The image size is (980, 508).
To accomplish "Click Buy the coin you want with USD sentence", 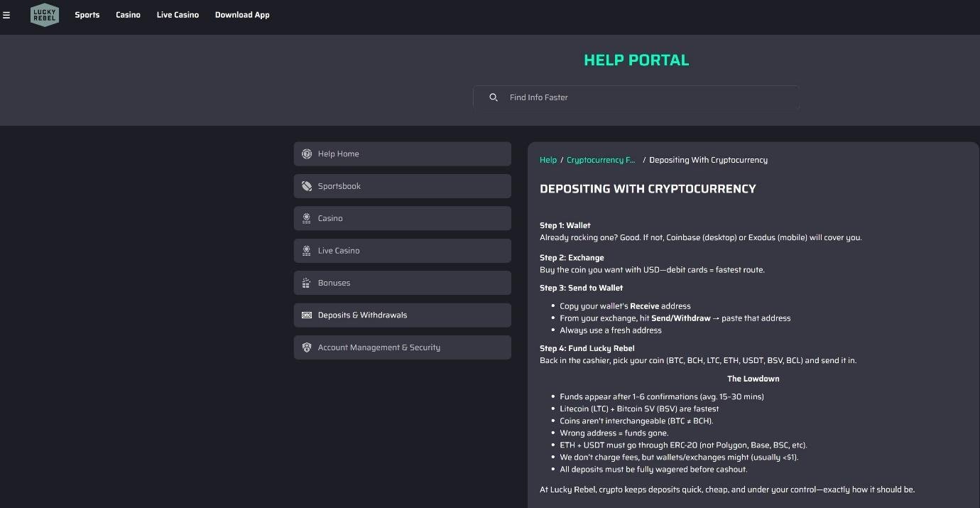I will pos(652,270).
